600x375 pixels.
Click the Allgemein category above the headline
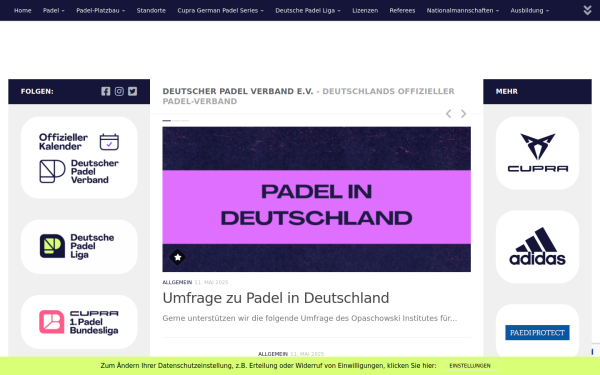[177, 282]
